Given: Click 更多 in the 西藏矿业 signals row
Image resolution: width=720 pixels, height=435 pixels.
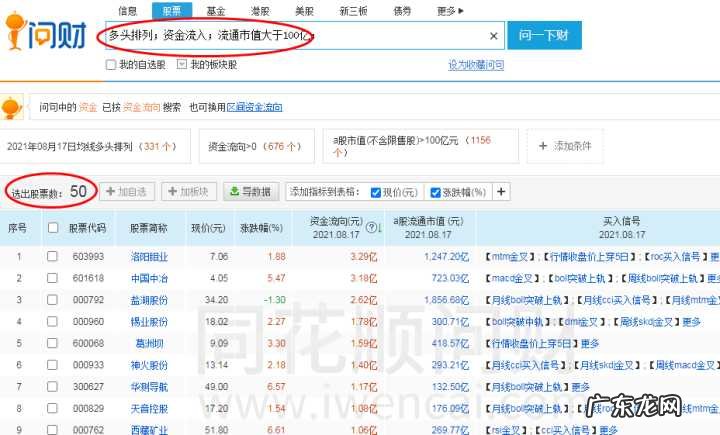Looking at the screenshot, I should click(608, 430).
